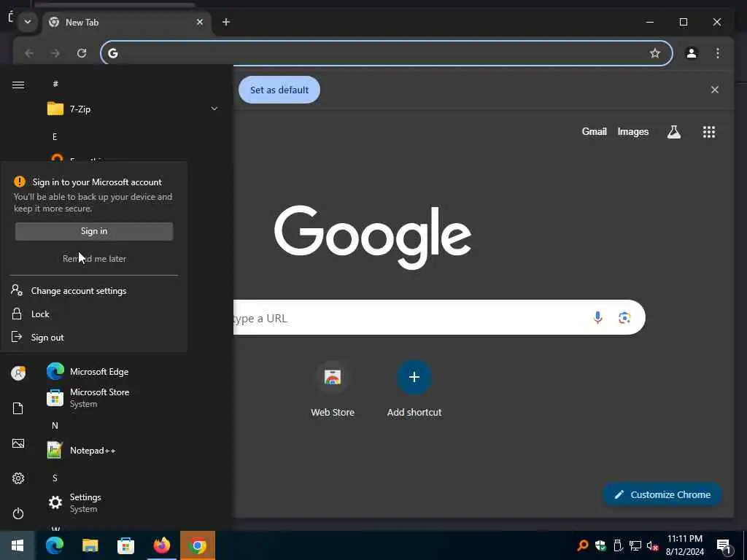The width and height of the screenshot is (747, 560).
Task: Open Web Store shortcut
Action: (333, 389)
